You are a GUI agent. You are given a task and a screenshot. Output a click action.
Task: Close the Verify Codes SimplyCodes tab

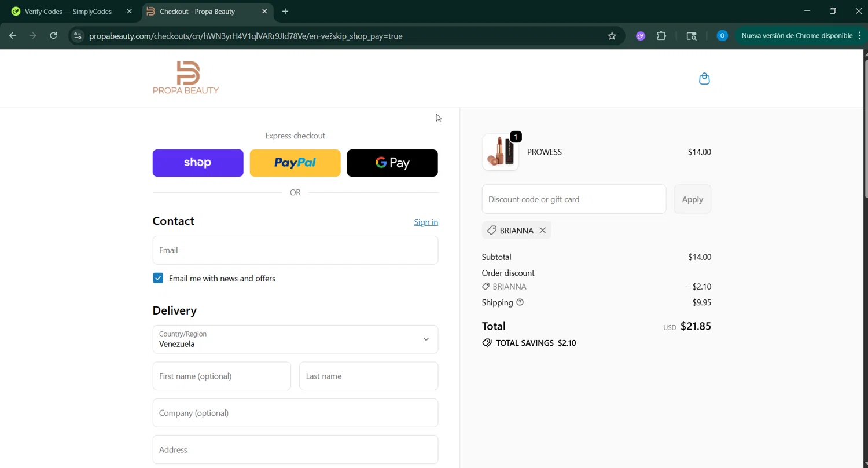pos(130,11)
